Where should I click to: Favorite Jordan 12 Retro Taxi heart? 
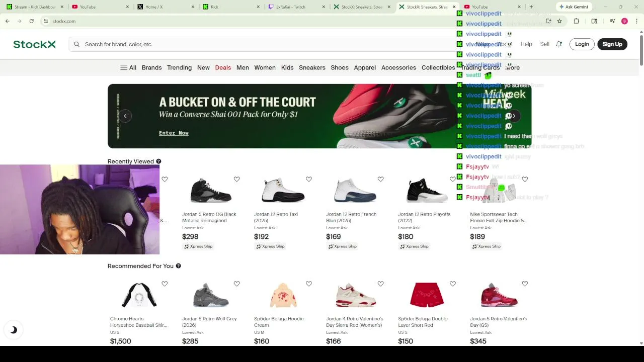pyautogui.click(x=308, y=179)
